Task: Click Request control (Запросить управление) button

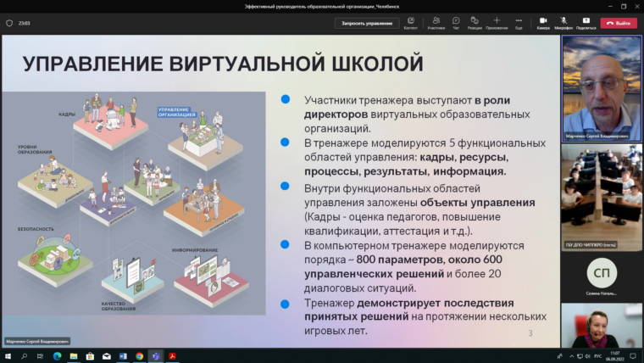Action: click(x=366, y=24)
